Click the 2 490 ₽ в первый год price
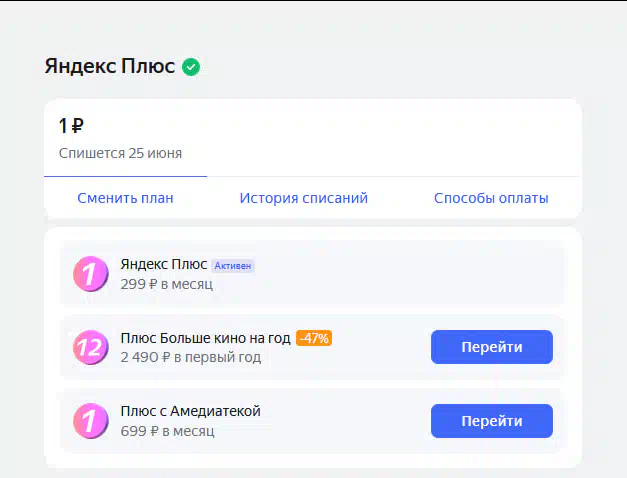This screenshot has height=478, width=627. coord(191,357)
